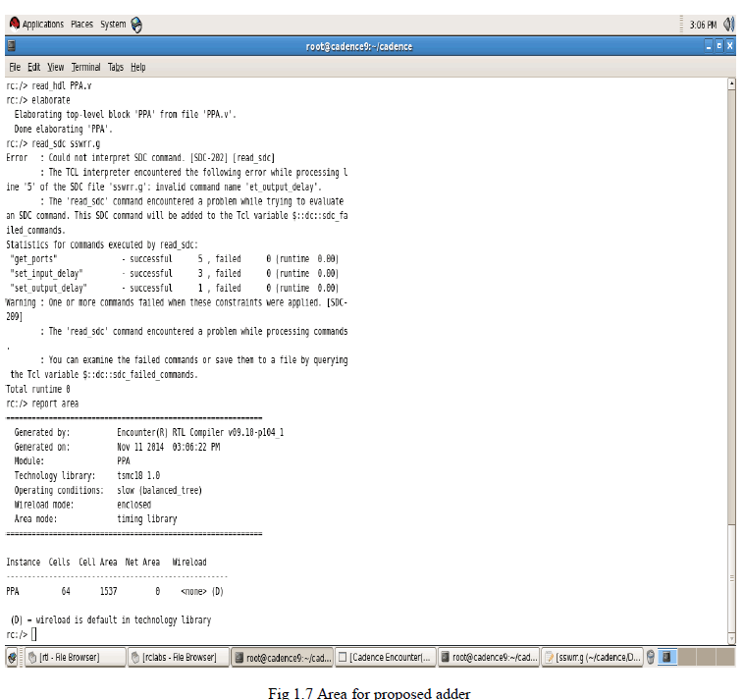Screen dimensions: 744x700
Task: Open the Terminal menu
Action: [85, 67]
